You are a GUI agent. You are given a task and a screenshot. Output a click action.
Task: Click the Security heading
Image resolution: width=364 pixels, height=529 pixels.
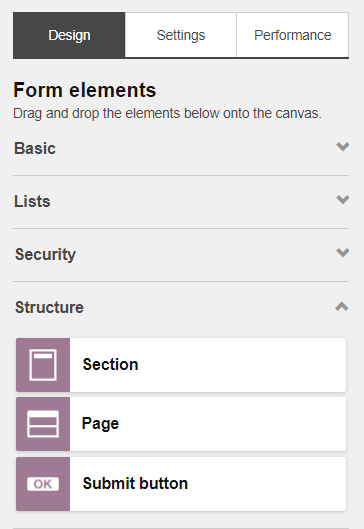(46, 254)
